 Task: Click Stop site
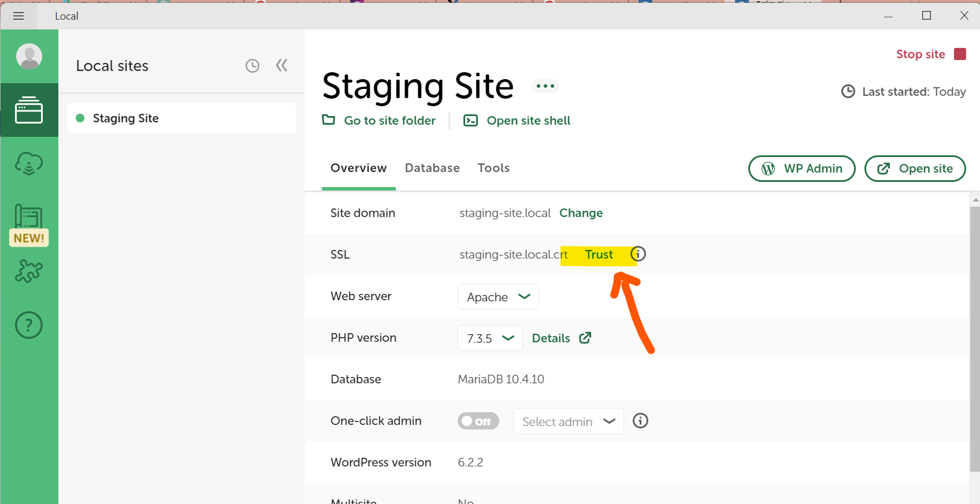[931, 54]
